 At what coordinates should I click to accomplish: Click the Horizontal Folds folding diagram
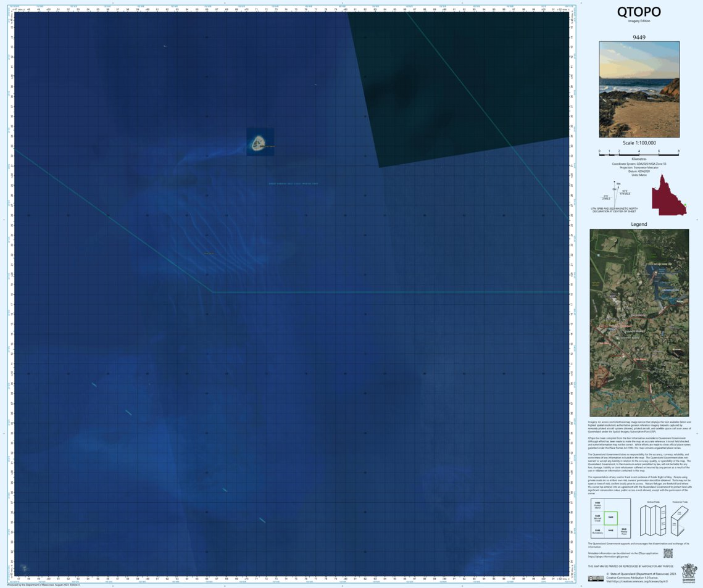tap(679, 518)
